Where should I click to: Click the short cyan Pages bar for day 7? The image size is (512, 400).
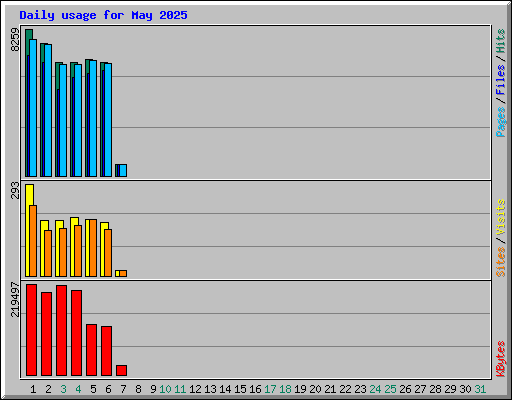coord(123,170)
